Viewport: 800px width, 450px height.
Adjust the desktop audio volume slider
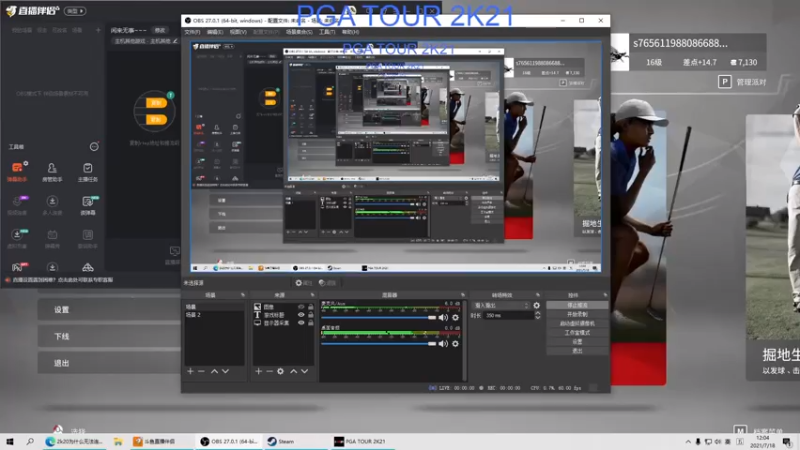point(379,344)
